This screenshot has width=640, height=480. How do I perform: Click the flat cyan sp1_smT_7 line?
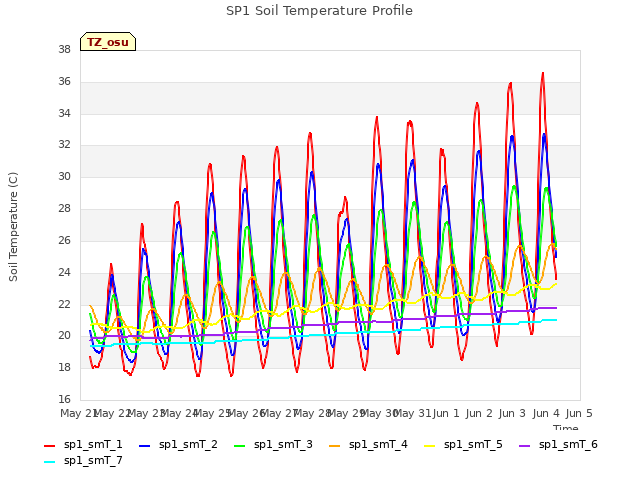(x=322, y=335)
